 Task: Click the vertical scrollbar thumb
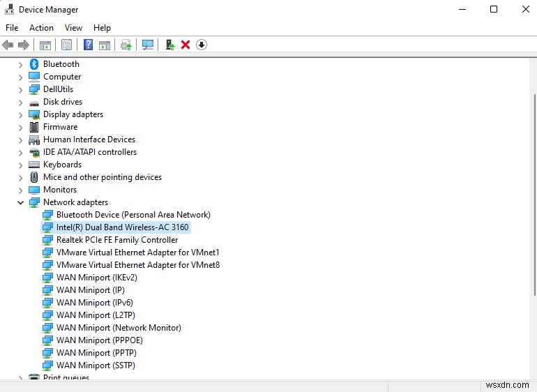[535, 195]
